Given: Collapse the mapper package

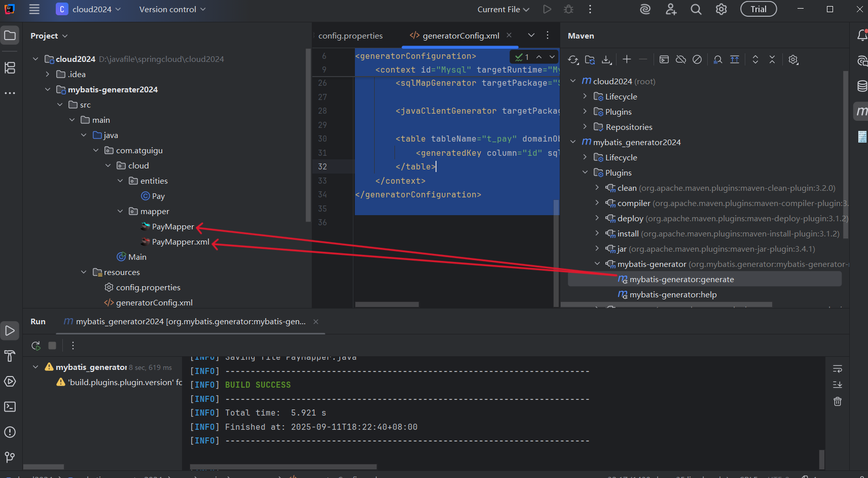Looking at the screenshot, I should (120, 211).
